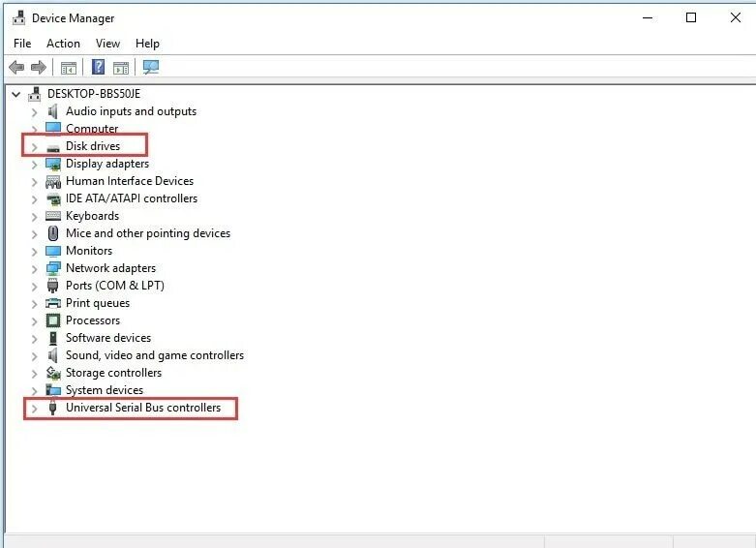Click the Universal Serial Bus controllers plug icon
This screenshot has height=548, width=756.
[x=53, y=408]
